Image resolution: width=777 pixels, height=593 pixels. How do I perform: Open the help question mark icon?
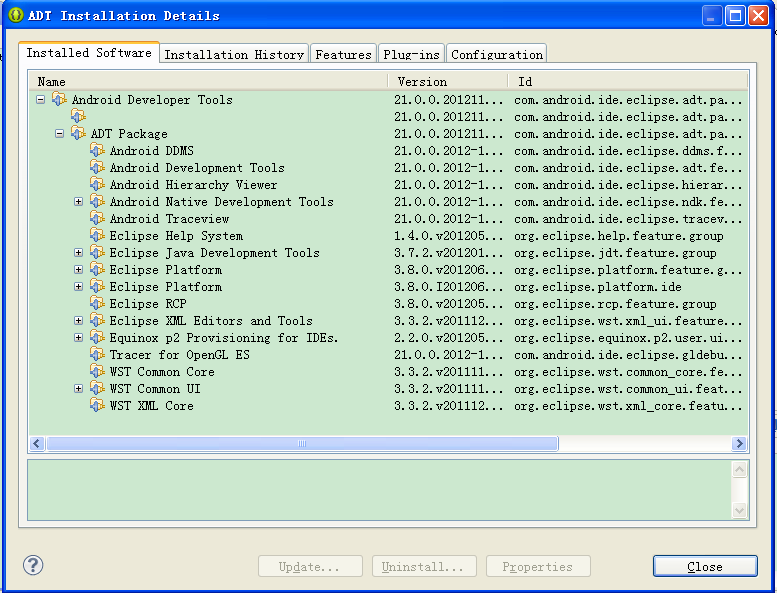(x=33, y=565)
